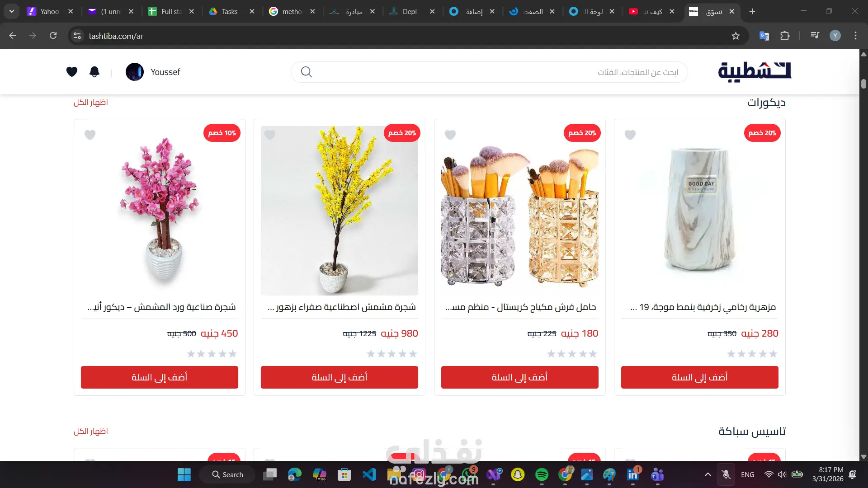
Task: Open the favorites heart icon in header
Action: 72,72
